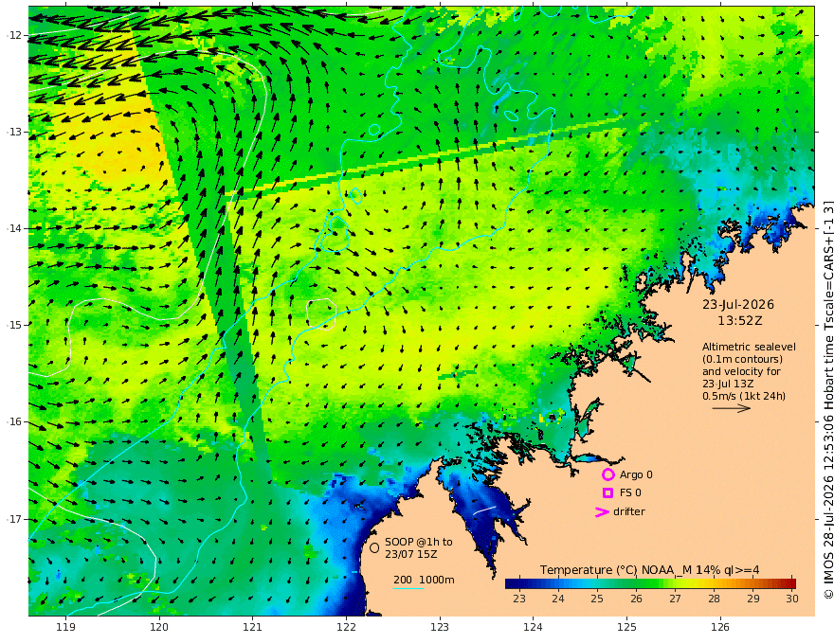Click the '0.5m/s (1kt 24h)' scale text

[x=744, y=396]
